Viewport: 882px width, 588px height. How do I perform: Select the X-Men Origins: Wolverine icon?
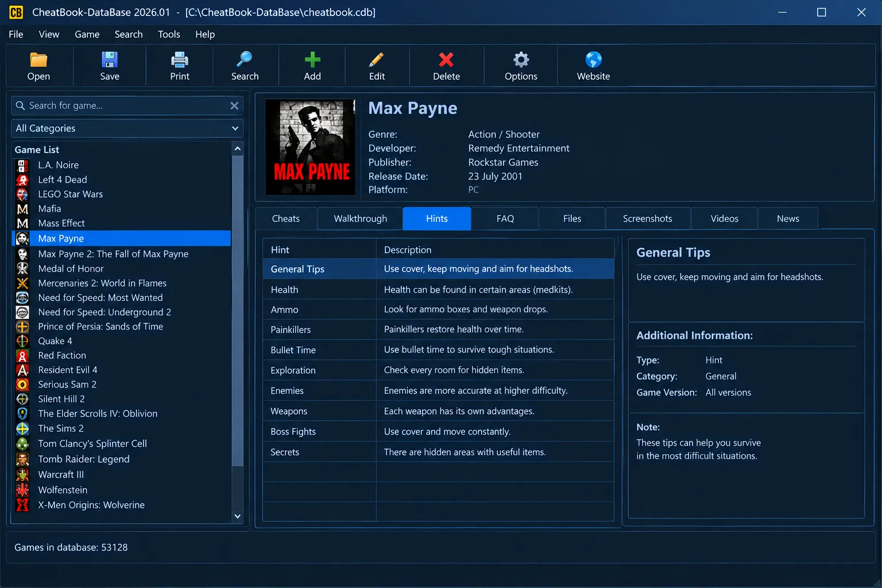tap(22, 505)
